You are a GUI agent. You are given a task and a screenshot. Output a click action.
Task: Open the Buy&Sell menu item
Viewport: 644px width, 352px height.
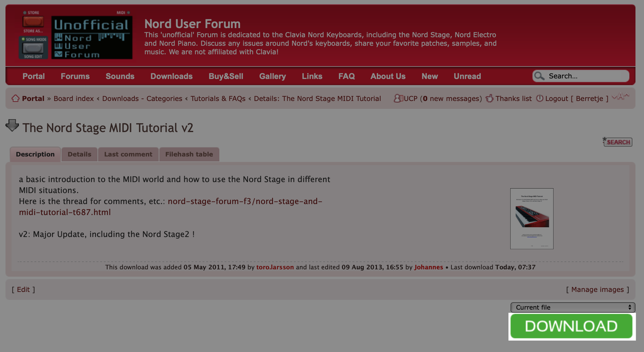pyautogui.click(x=226, y=76)
